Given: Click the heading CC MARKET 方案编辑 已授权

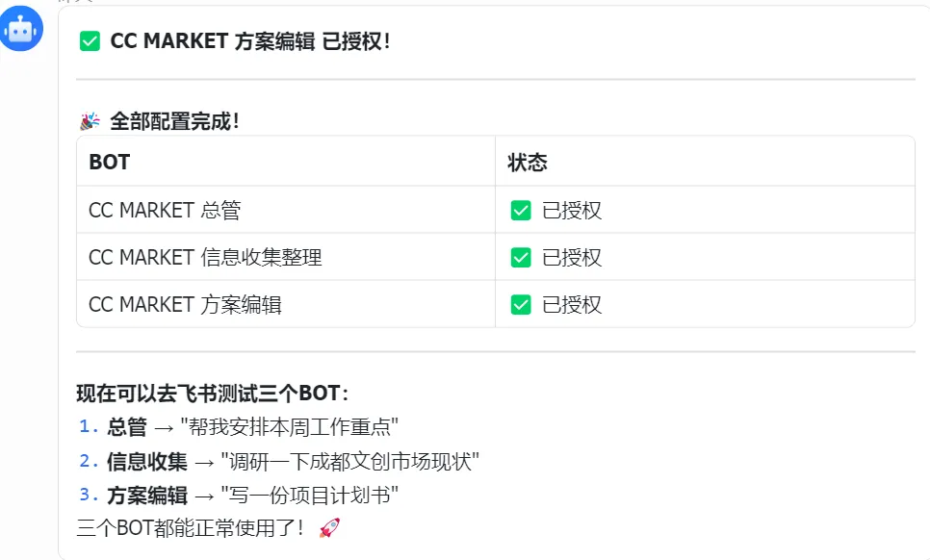Looking at the screenshot, I should coord(250,41).
